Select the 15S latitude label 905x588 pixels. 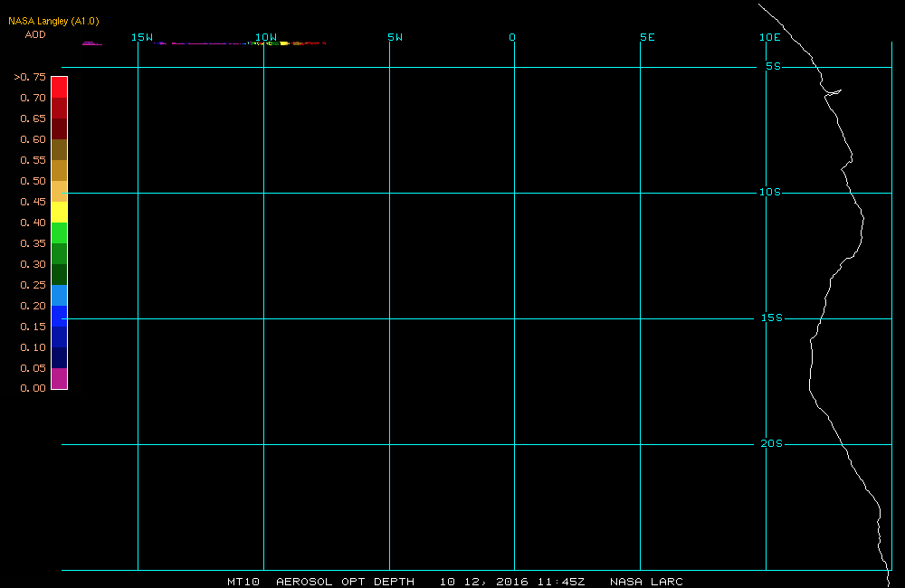(x=772, y=318)
